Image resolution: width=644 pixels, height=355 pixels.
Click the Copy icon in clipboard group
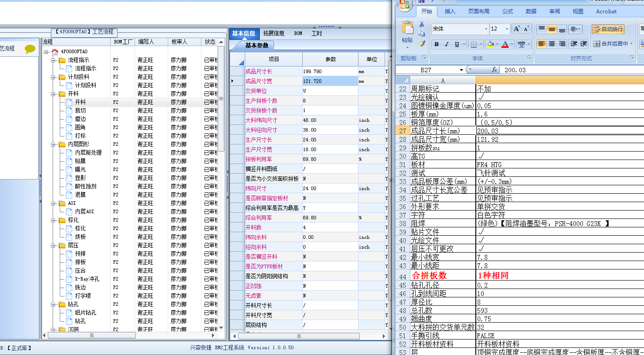[x=422, y=34]
